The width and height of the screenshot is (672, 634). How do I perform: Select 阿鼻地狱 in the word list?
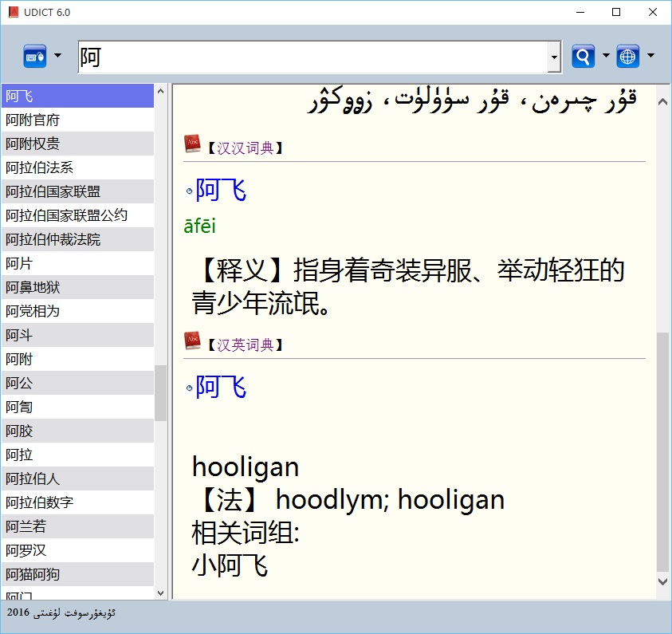click(x=33, y=287)
